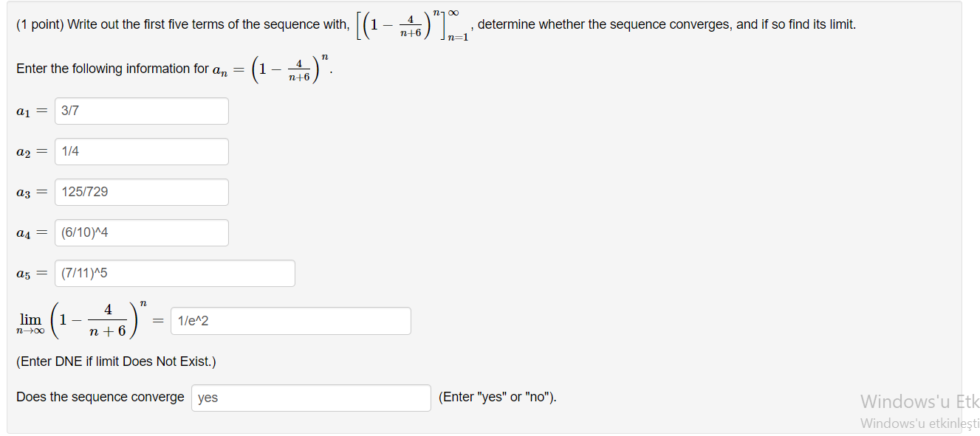Select the a2 input box with 1/4
The width and height of the screenshot is (980, 436).
coord(142,151)
